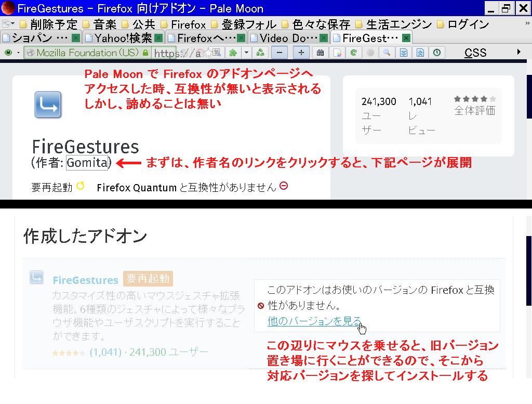
Task: Click the minus zoom out button
Action: point(279,53)
